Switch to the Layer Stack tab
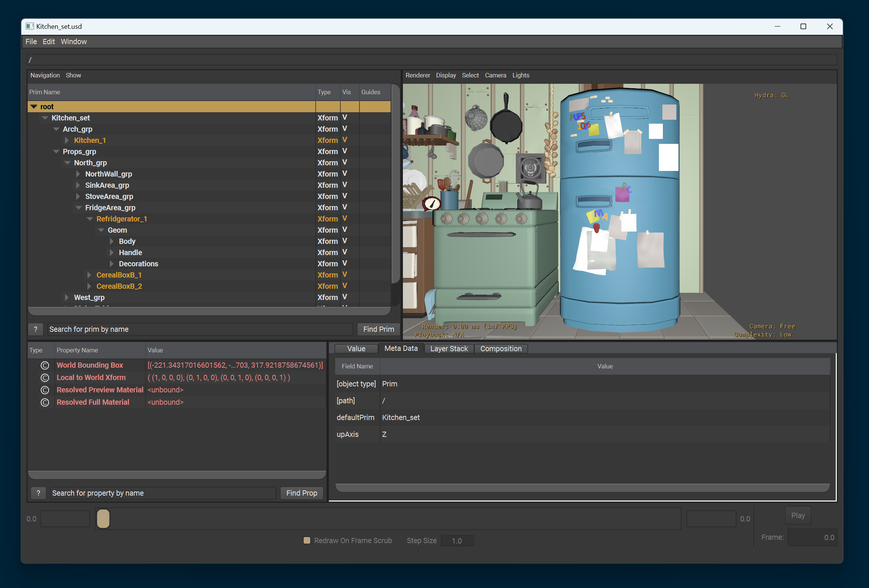This screenshot has width=869, height=588. [x=449, y=349]
